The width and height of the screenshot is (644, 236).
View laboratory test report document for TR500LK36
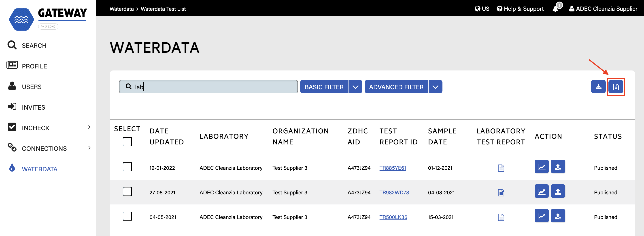(501, 217)
